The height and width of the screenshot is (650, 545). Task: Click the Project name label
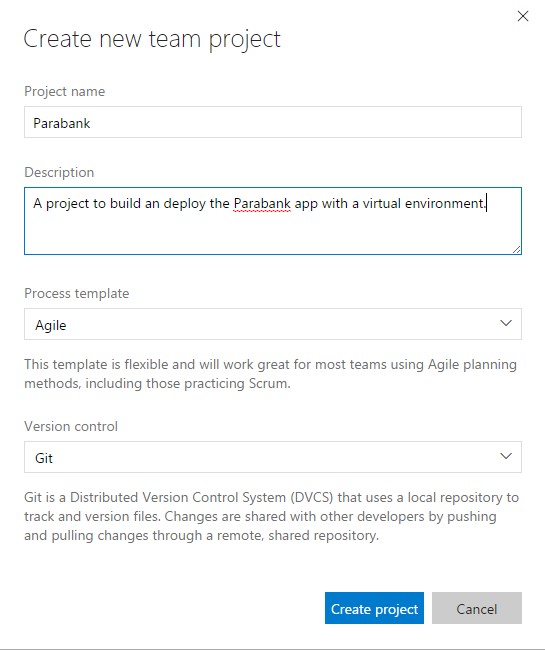coord(65,91)
